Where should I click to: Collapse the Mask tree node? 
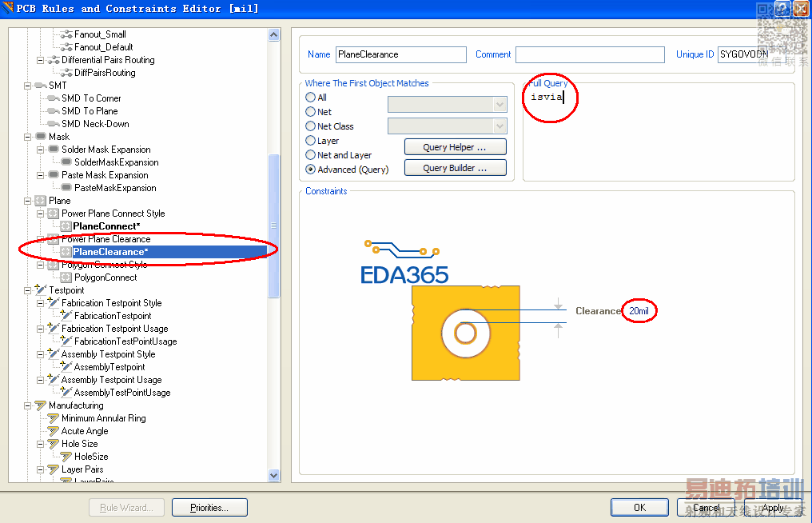[x=27, y=137]
